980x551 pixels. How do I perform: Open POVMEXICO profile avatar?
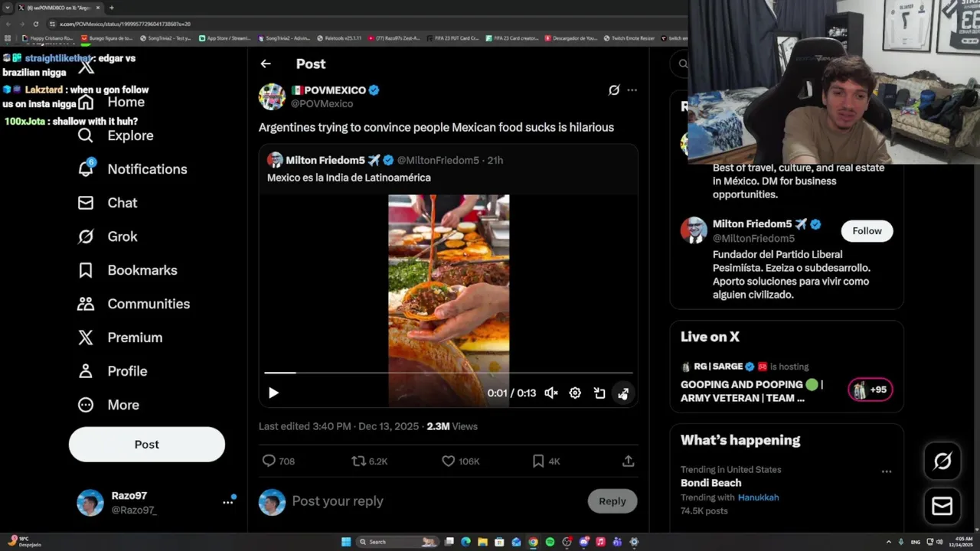pos(272,96)
